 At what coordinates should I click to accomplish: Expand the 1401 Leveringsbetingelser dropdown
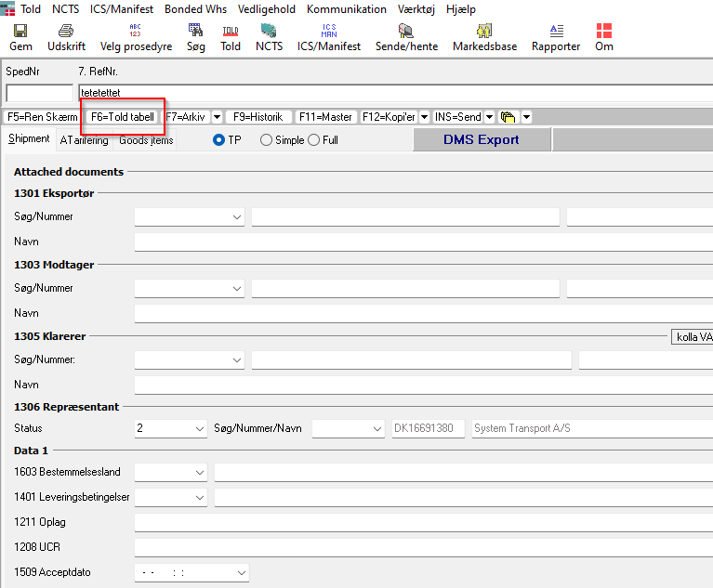click(200, 498)
